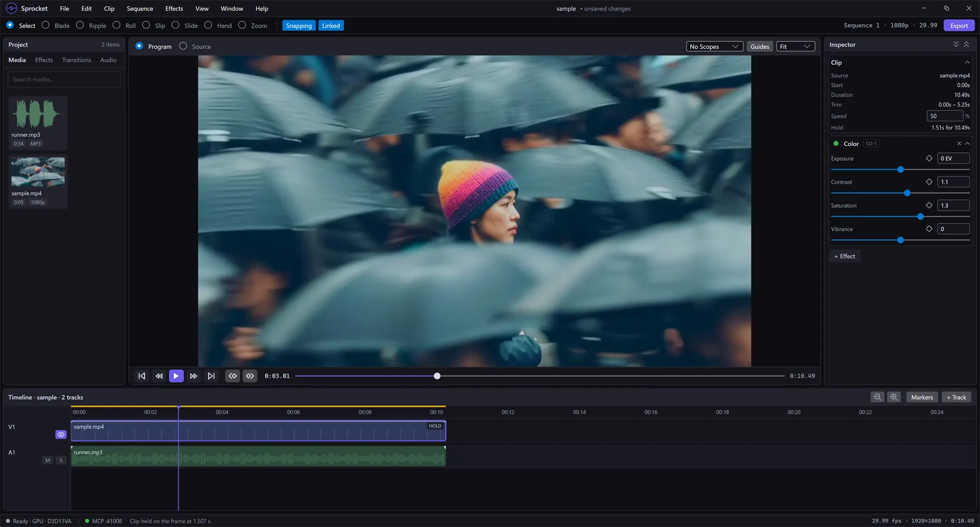980x527 pixels.
Task: Toggle Linked selection
Action: tap(331, 26)
